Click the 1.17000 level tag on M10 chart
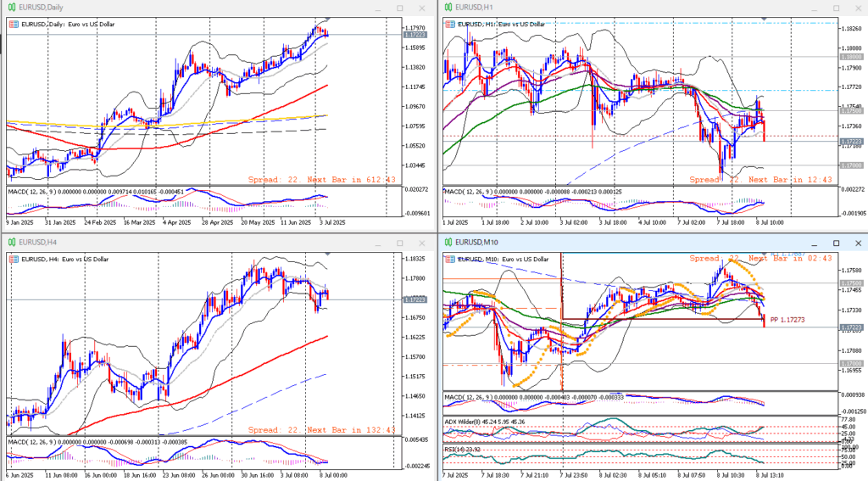The height and width of the screenshot is (481, 868). (851, 364)
